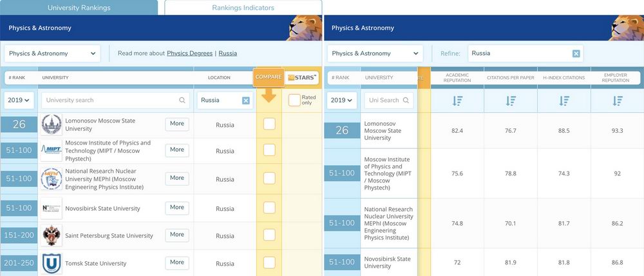Sort by Academic Reputation descending icon
Viewport: 644px width, 276px height.
[457, 101]
